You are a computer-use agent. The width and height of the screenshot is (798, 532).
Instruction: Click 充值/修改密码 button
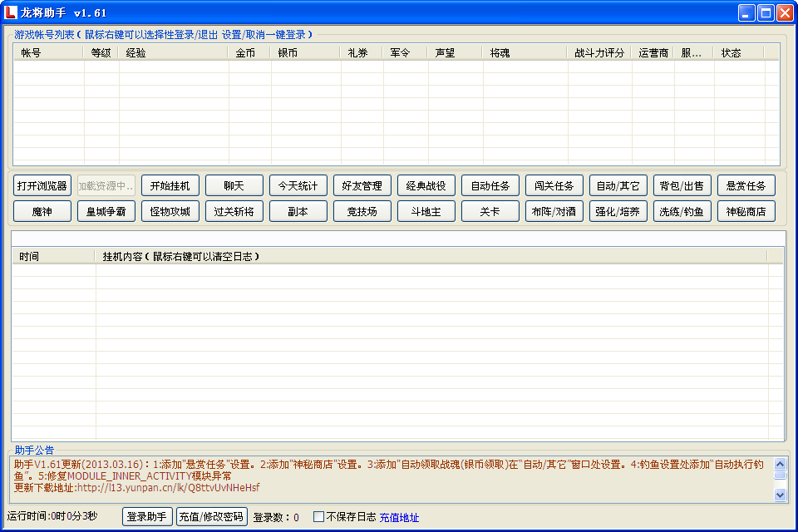(x=211, y=517)
